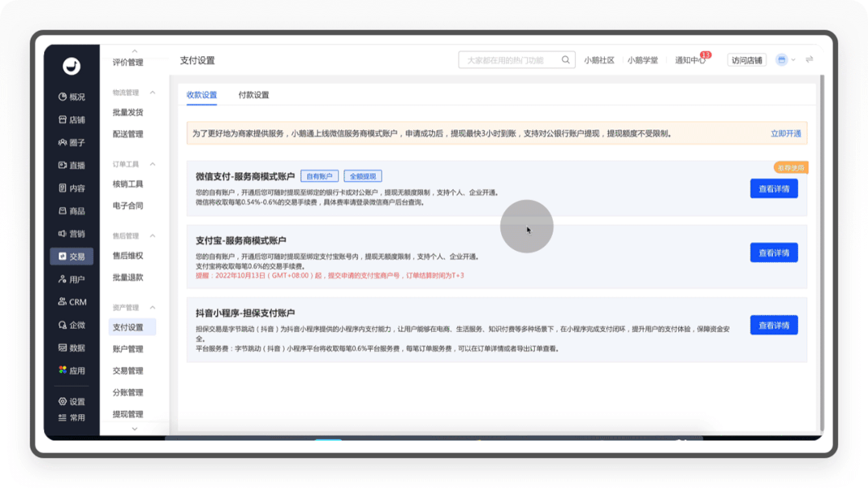Select 支付设置 menu item
This screenshot has width=868, height=488.
pos(132,327)
